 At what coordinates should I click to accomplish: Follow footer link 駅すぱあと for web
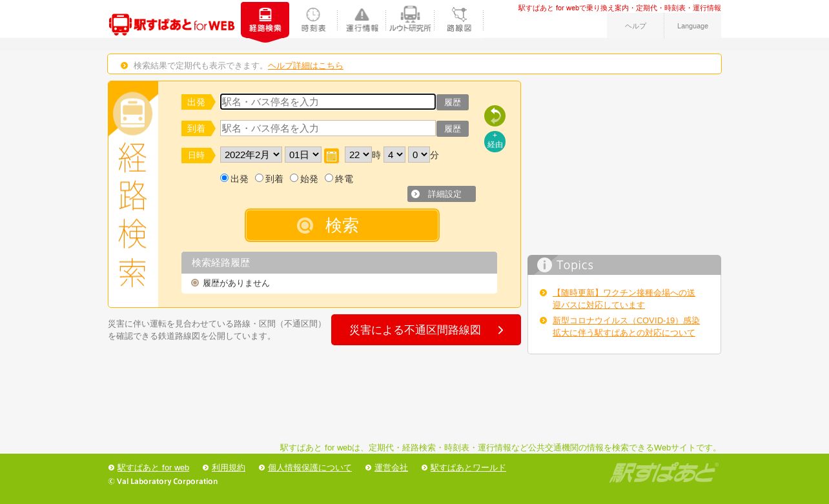153,468
